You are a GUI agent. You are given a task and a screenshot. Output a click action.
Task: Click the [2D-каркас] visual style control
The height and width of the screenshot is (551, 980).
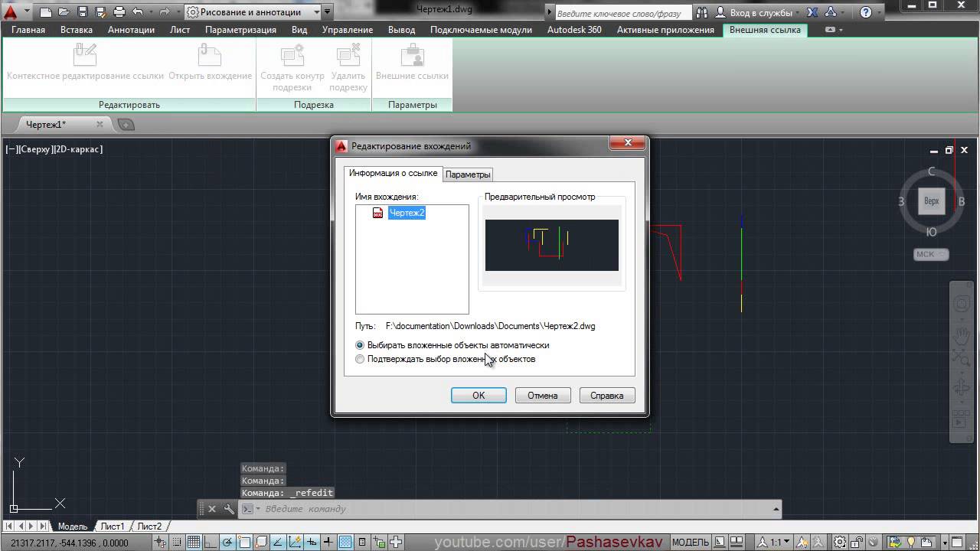click(77, 149)
